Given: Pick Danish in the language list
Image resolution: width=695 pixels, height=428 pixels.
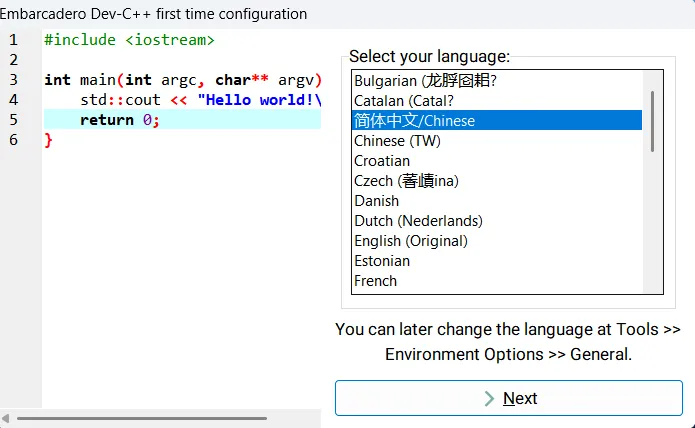Looking at the screenshot, I should pos(496,201).
